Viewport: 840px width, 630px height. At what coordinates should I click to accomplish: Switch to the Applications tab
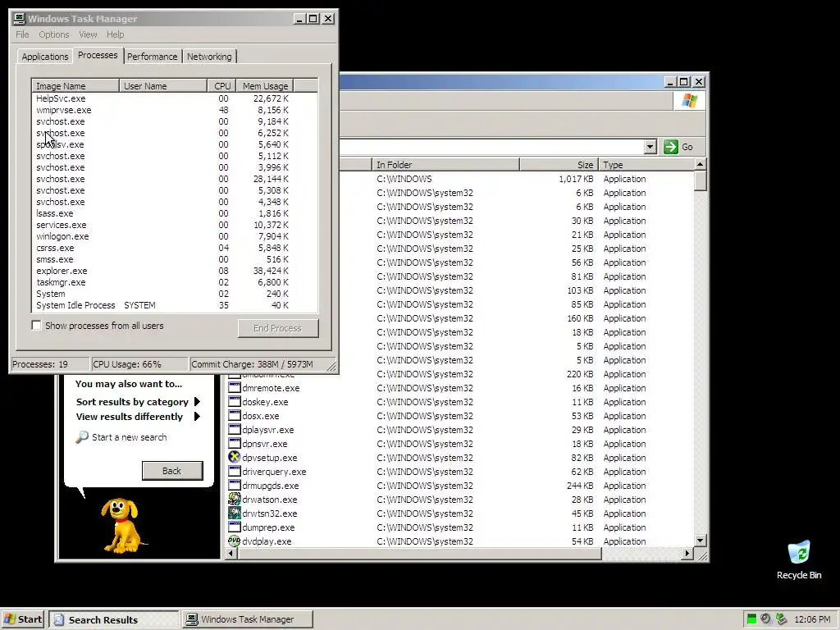(45, 57)
